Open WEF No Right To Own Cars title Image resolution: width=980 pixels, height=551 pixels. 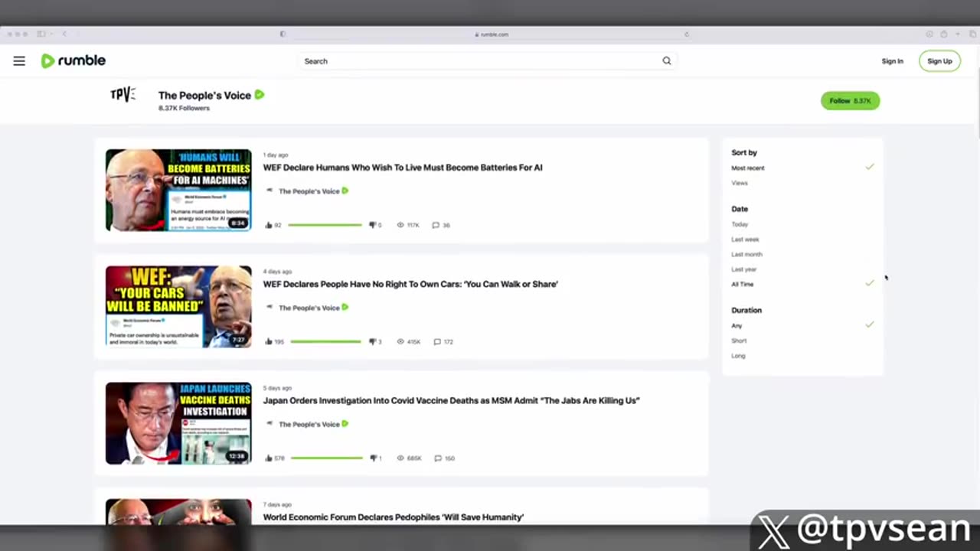point(410,284)
